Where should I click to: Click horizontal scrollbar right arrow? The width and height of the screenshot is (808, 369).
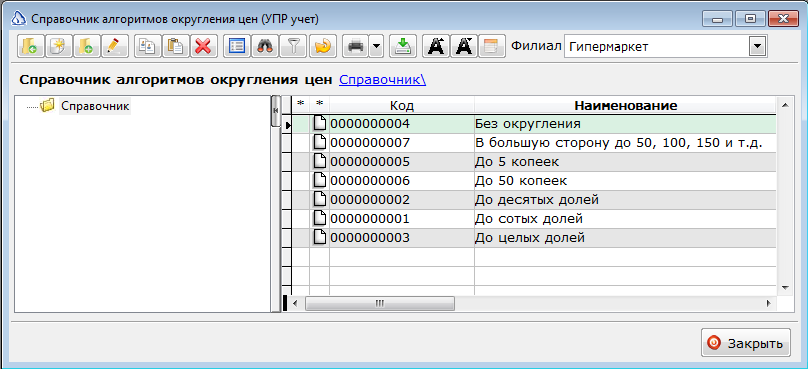(x=768, y=303)
